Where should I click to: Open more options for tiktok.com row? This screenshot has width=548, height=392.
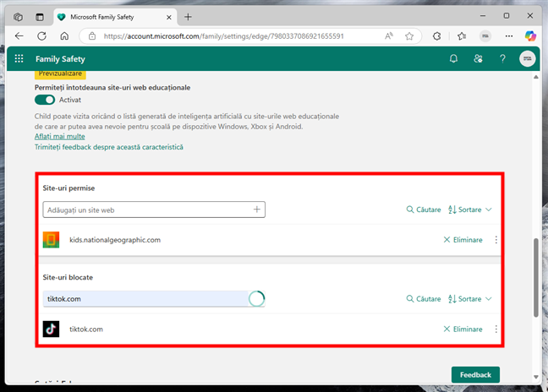tap(496, 329)
